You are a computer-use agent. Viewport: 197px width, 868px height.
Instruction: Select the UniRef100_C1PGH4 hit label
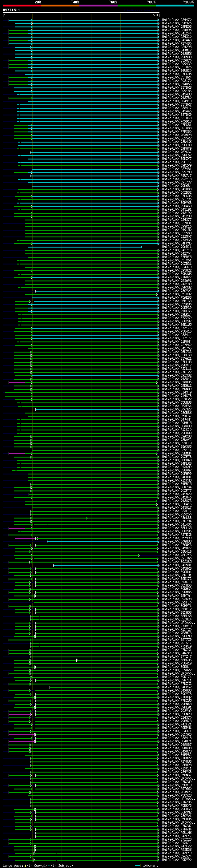point(177,342)
